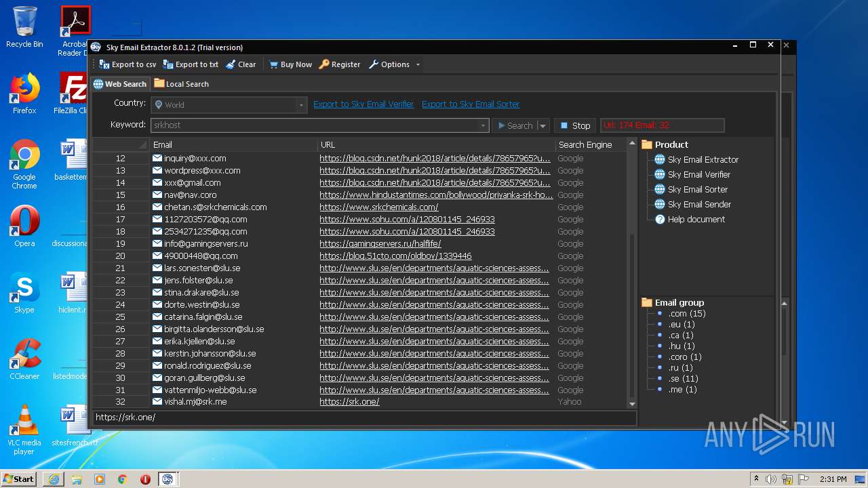Open the https://srk.one/ URL link
The height and width of the screenshot is (488, 868).
(349, 402)
